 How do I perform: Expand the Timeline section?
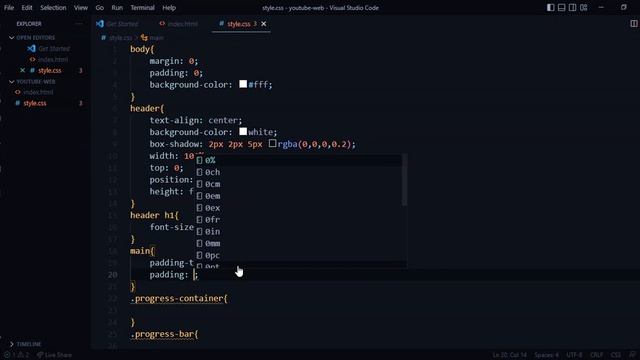pyautogui.click(x=25, y=344)
